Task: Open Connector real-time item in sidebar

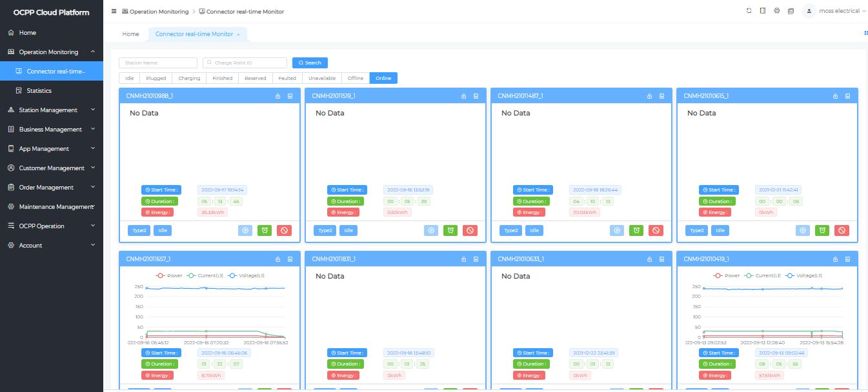Action: coord(52,71)
